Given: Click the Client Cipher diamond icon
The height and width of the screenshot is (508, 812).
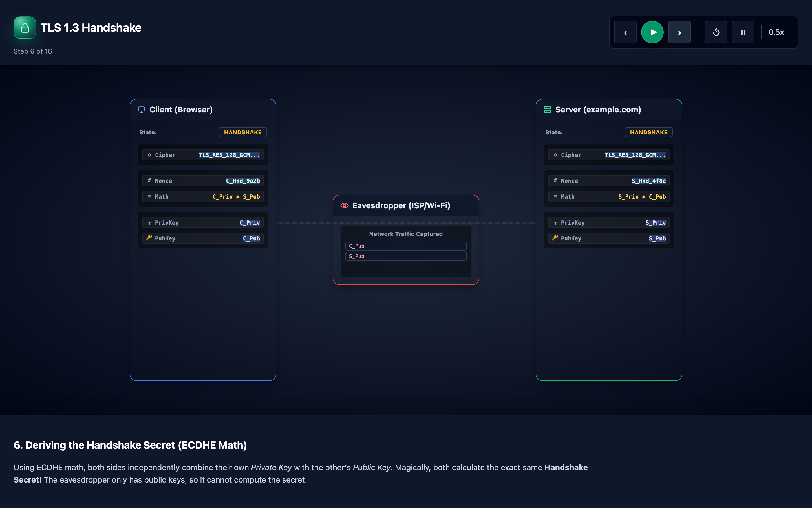Looking at the screenshot, I should pos(149,155).
